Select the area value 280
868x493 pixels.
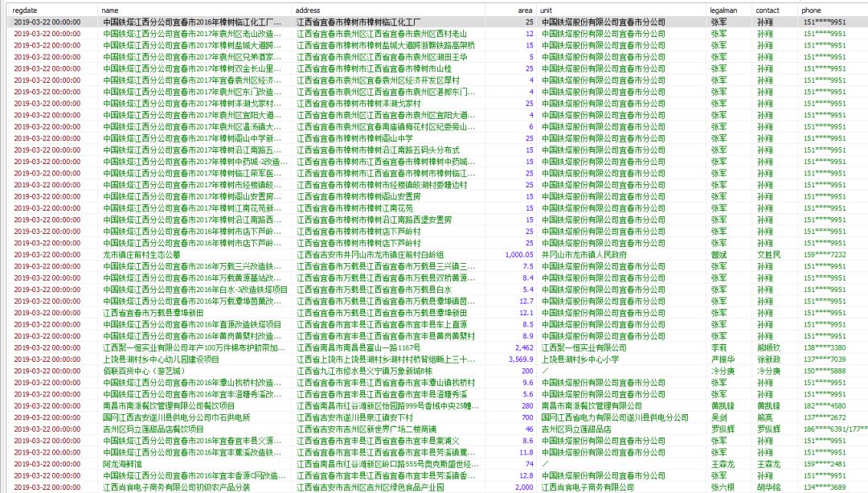(x=527, y=406)
